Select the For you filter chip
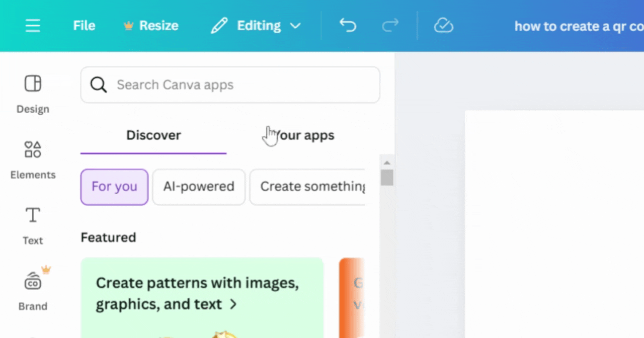Viewport: 644px width, 338px height. (114, 187)
